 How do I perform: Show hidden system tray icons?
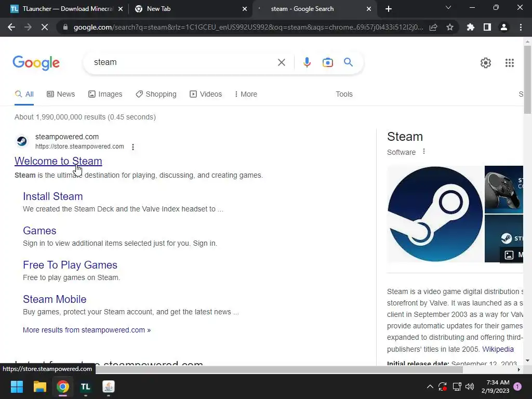430,387
